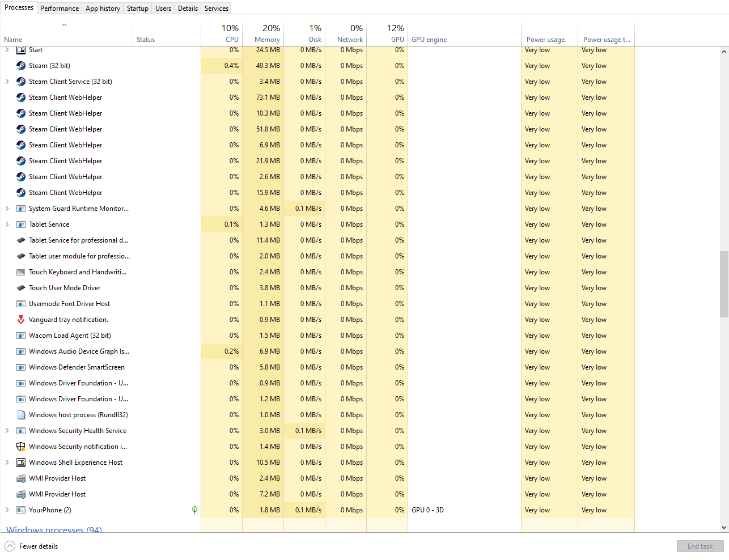Open the Services tab
Screen dimensions: 729x560
pos(217,9)
